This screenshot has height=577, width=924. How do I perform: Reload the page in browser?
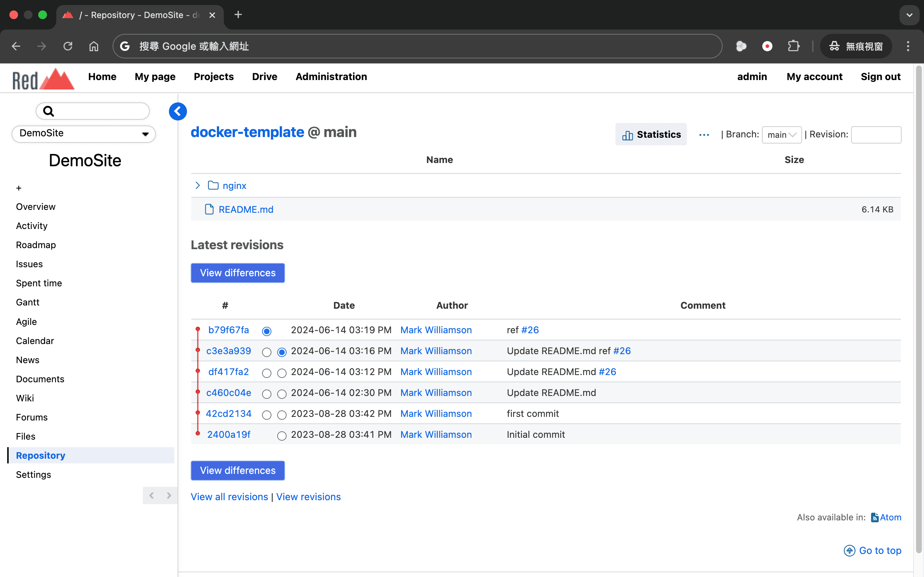click(x=67, y=46)
